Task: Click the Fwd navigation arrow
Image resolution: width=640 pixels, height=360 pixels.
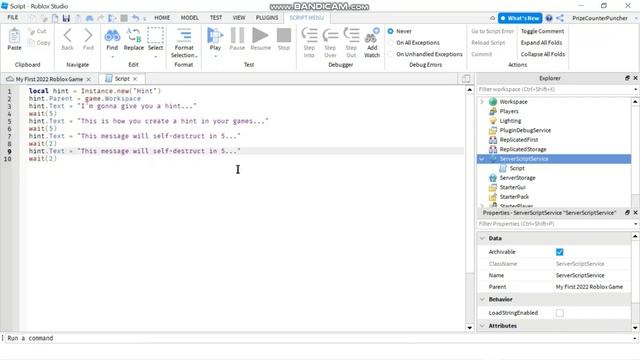Action: (88, 36)
